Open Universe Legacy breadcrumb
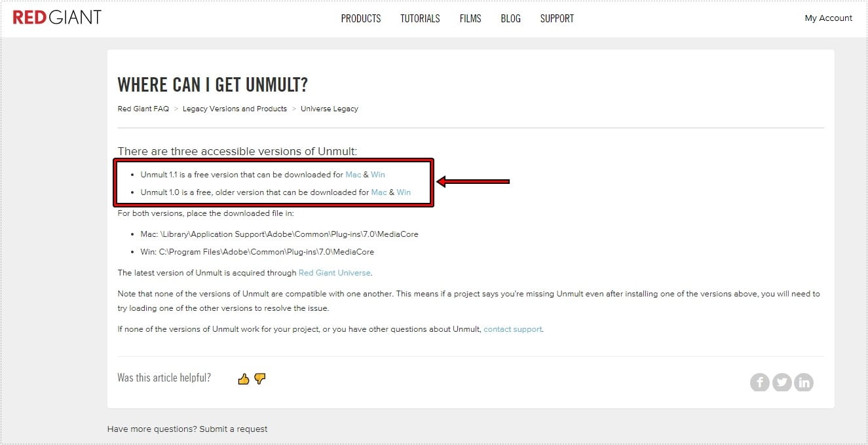Image resolution: width=868 pixels, height=445 pixels. click(x=330, y=109)
